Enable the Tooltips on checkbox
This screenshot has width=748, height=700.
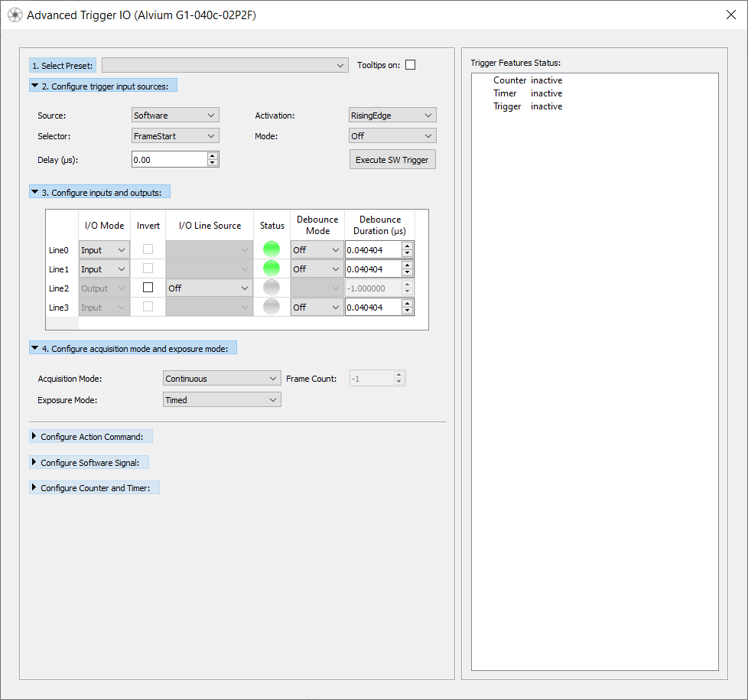tap(411, 65)
